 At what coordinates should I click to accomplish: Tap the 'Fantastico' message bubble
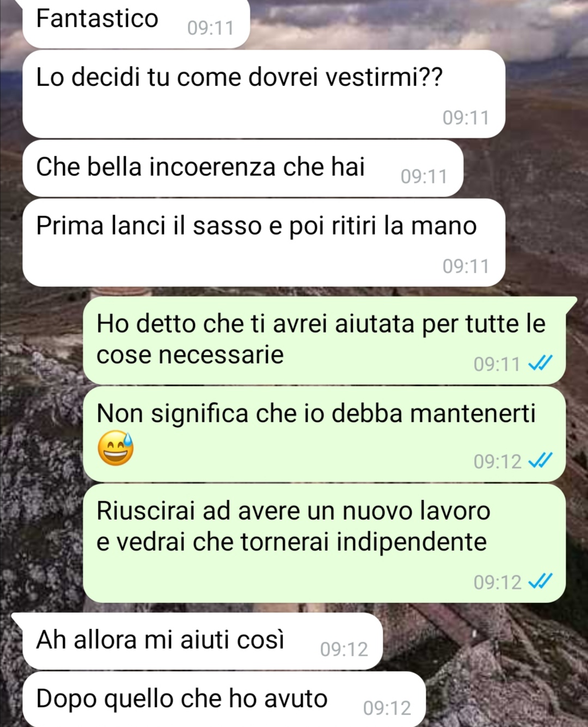pos(136,23)
